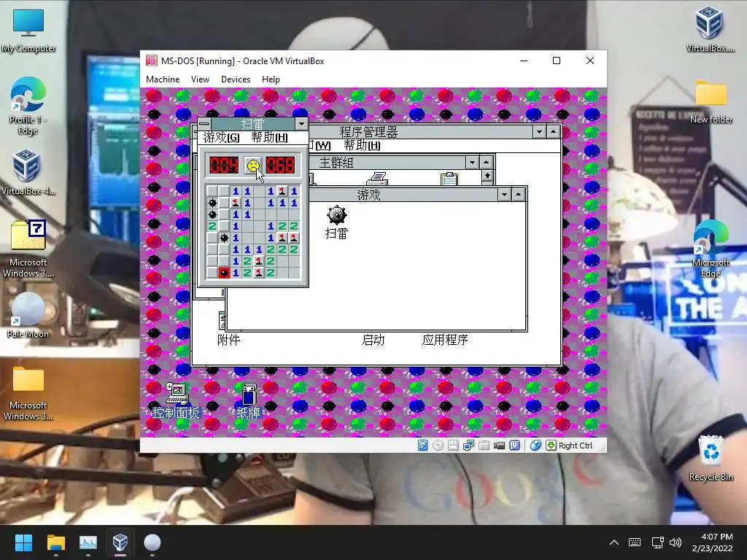Click 游戏 group window maximize up arrow
This screenshot has width=747, height=560.
tap(519, 194)
